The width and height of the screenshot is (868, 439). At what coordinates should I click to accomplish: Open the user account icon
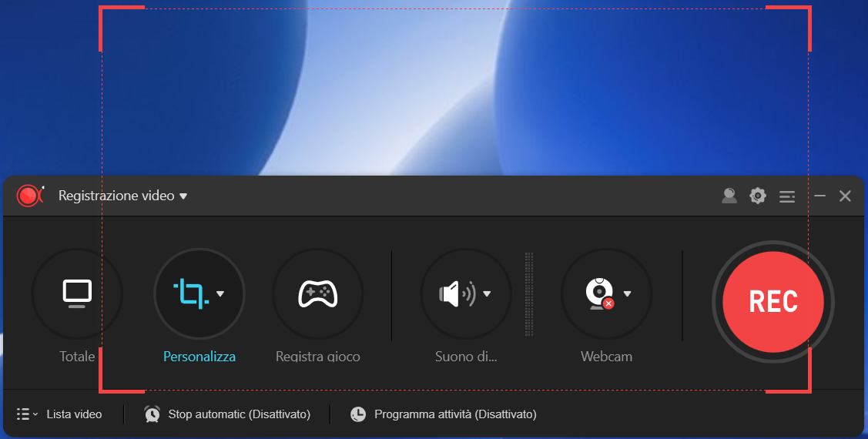tap(729, 196)
